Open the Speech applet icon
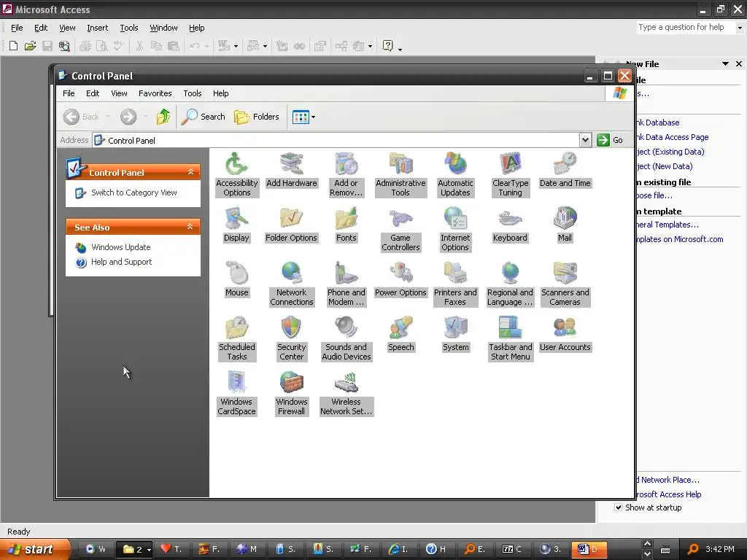747x560 pixels. coord(400,334)
